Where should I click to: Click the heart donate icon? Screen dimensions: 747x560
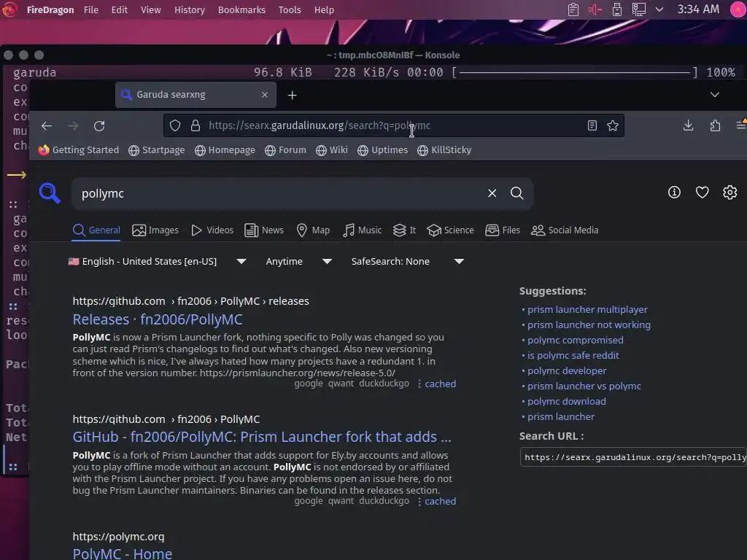click(x=703, y=192)
